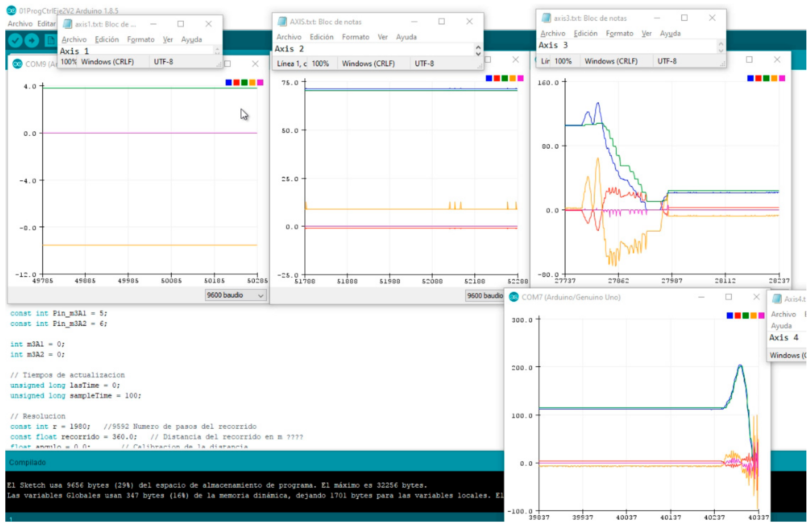Open the 9600 baudio dropdown in COM9 plotter
The width and height of the screenshot is (812, 526).
click(235, 295)
